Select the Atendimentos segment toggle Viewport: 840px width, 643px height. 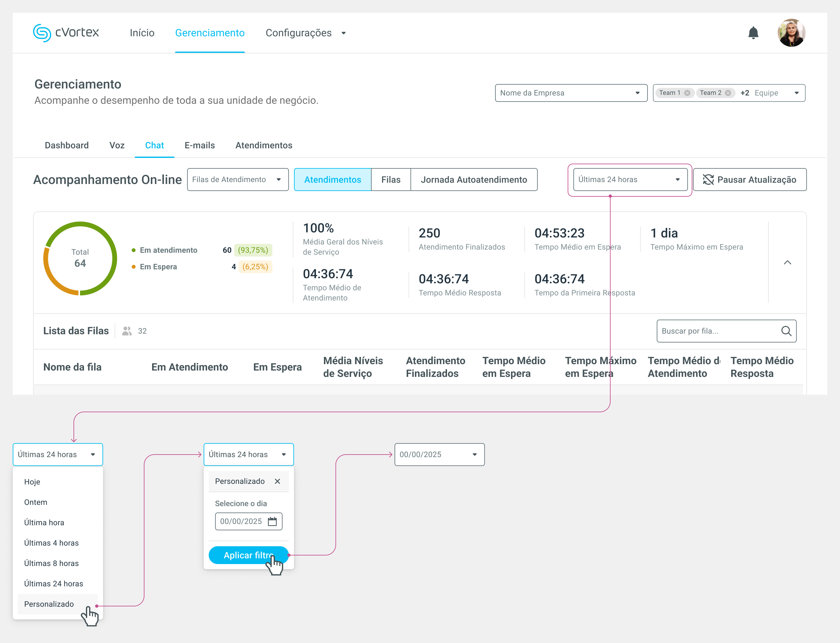pyautogui.click(x=332, y=180)
